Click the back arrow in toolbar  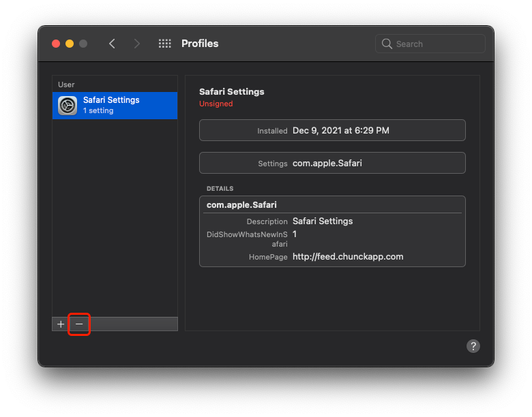tap(113, 44)
